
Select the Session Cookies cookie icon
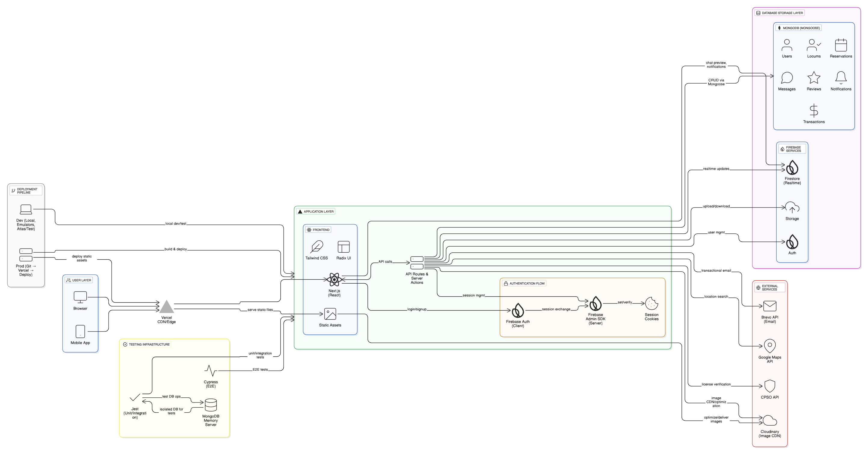tap(651, 304)
